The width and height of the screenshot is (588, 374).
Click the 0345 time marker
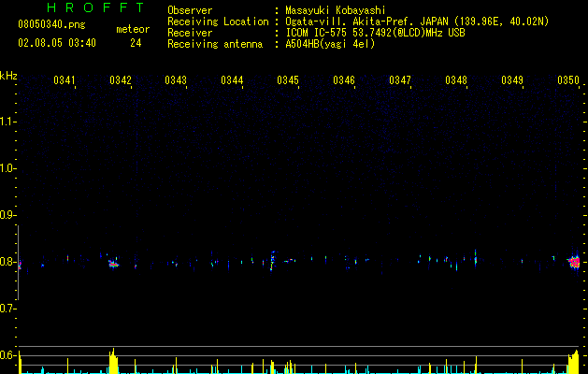pos(288,80)
